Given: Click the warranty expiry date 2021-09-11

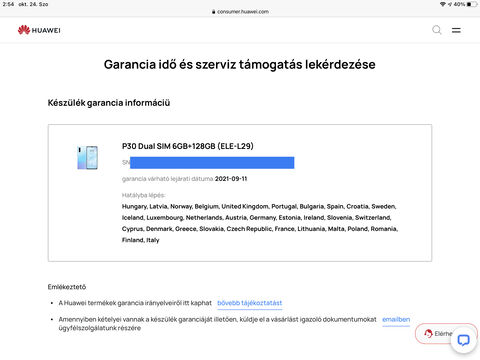Looking at the screenshot, I should 231,179.
